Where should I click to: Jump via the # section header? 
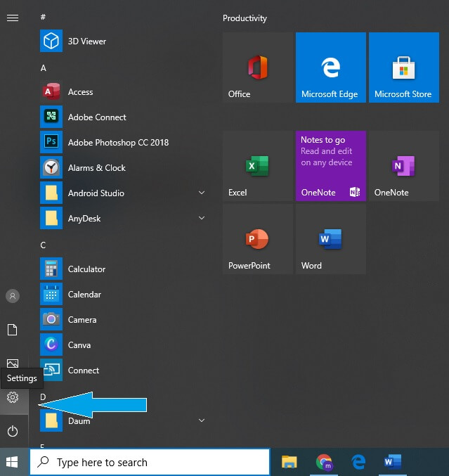tap(43, 17)
